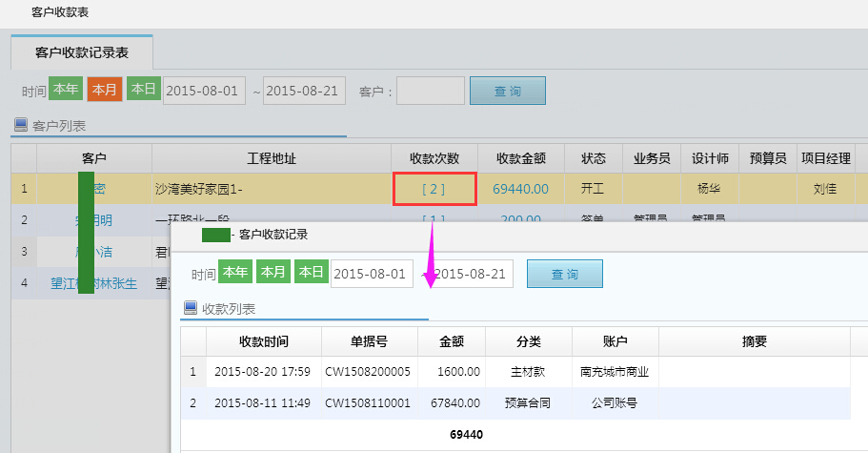Open the top end date field 2015-08-21

[304, 91]
